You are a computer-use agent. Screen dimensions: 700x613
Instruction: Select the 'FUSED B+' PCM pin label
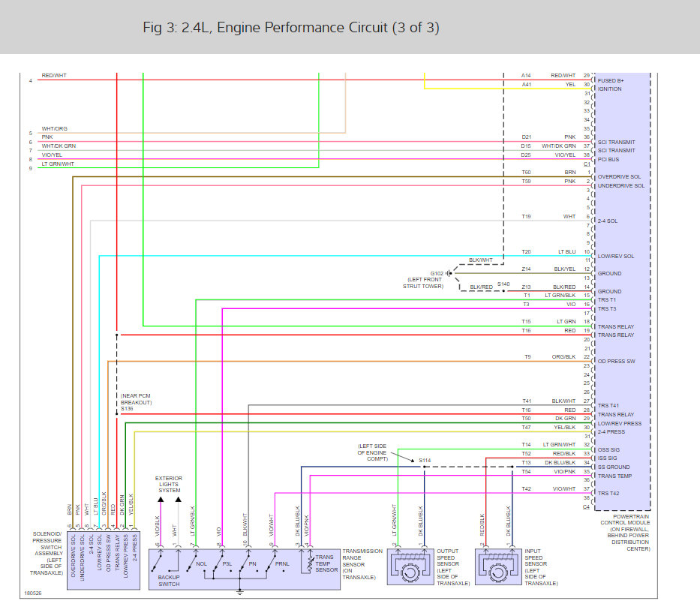coord(611,81)
